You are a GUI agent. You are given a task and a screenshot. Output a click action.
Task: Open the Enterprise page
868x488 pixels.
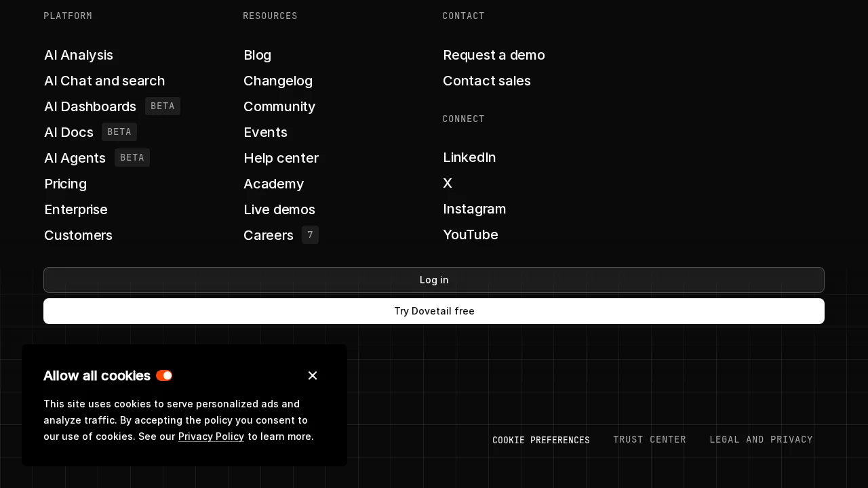76,209
